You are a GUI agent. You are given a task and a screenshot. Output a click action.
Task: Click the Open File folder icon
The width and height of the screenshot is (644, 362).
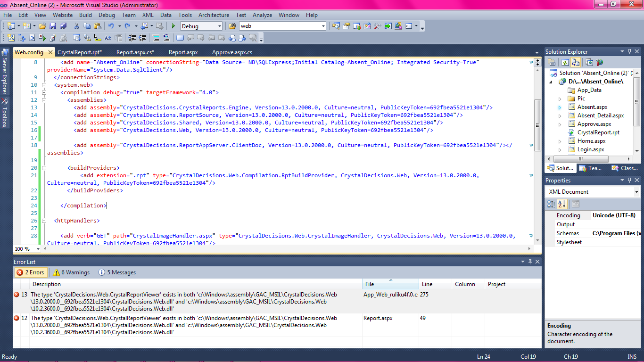tap(42, 26)
